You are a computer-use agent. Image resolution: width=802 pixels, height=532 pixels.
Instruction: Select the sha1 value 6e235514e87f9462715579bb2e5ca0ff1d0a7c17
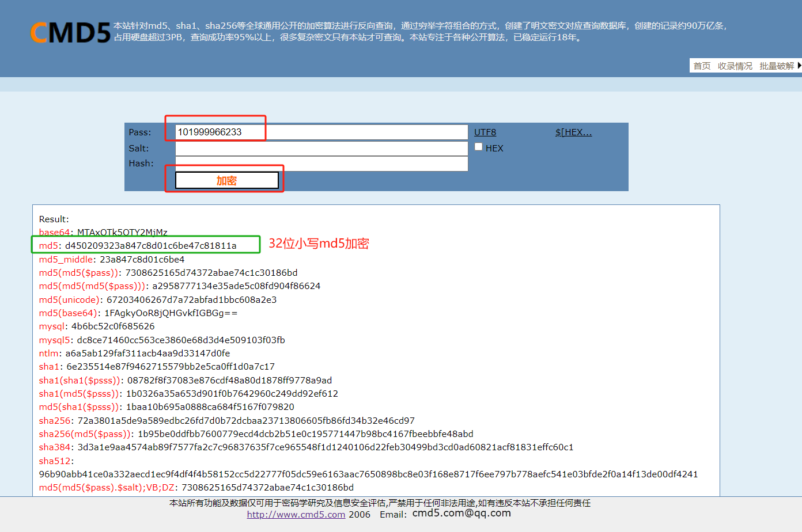[171, 366]
